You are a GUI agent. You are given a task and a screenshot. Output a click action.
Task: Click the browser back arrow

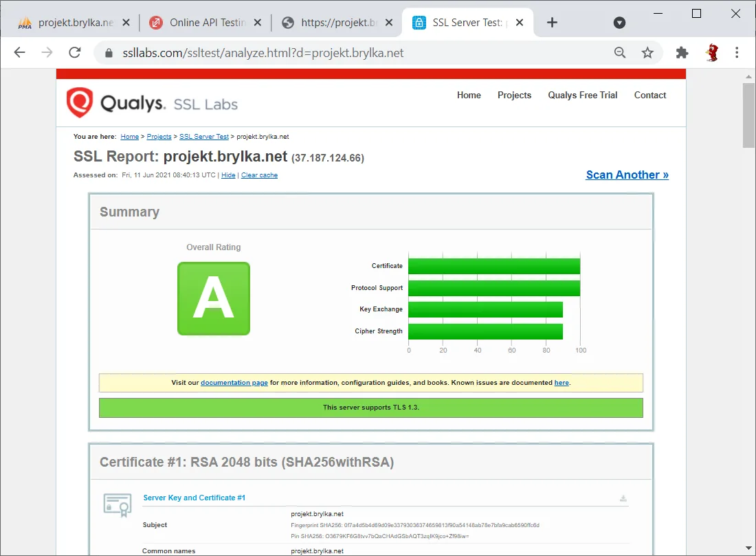pos(19,52)
